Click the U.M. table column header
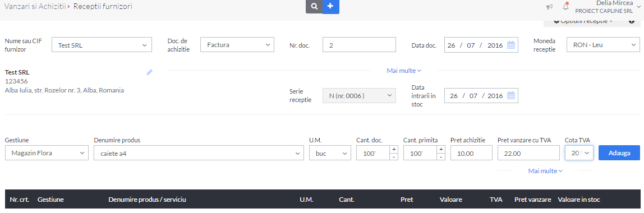The width and height of the screenshot is (644, 213). coord(306,200)
